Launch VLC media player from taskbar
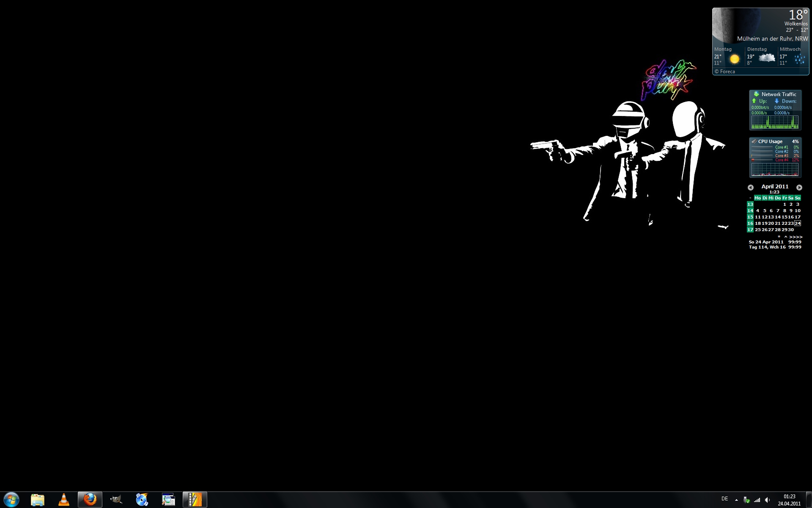 pos(64,500)
